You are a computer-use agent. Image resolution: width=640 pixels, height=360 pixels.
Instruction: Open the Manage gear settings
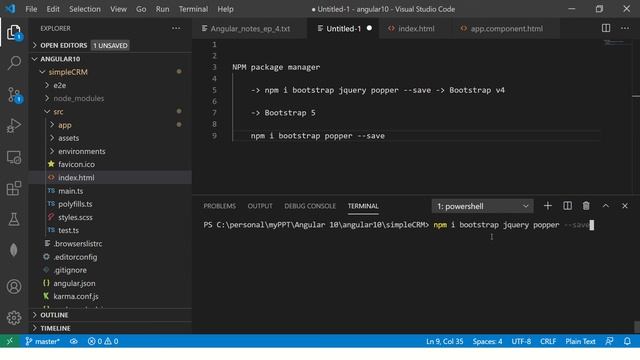[14, 318]
